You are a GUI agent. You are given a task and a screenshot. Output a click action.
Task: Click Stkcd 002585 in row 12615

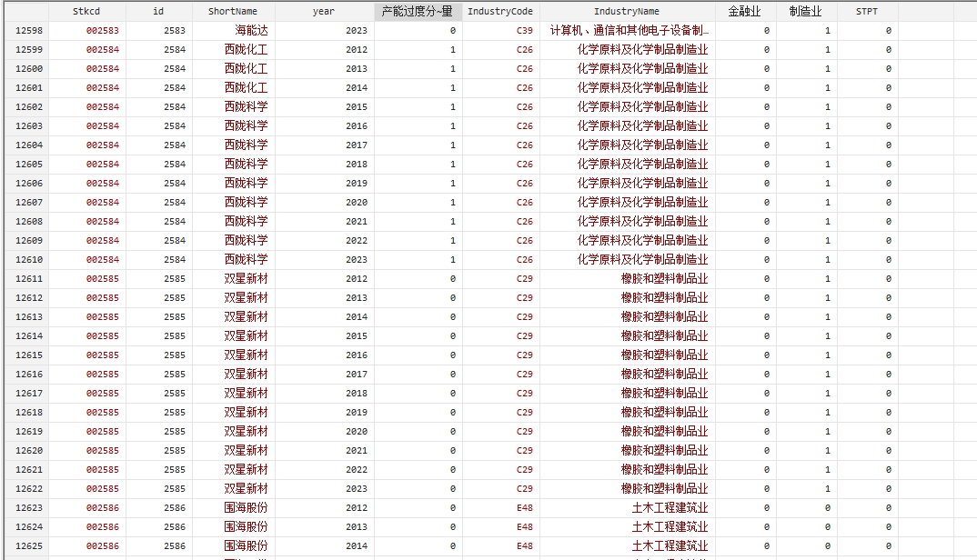(102, 355)
